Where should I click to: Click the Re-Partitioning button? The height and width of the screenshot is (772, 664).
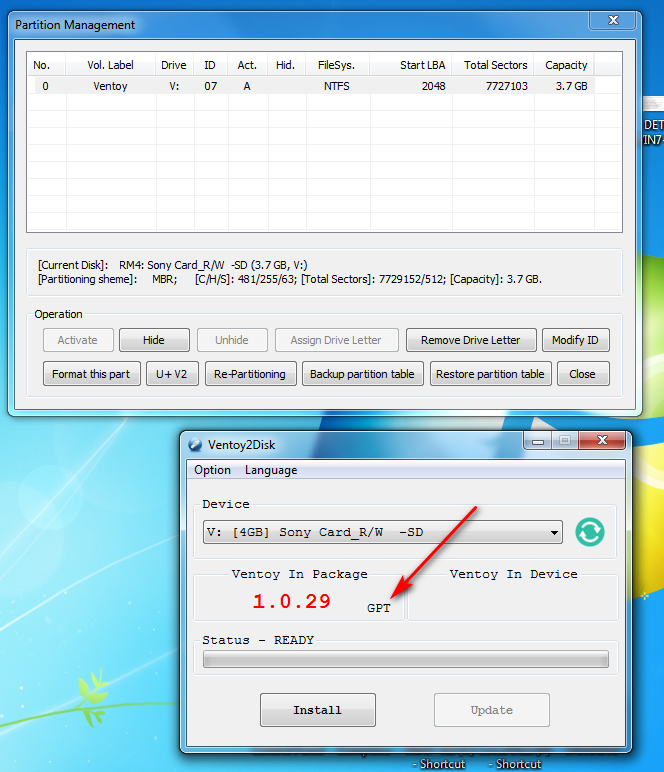pos(250,374)
